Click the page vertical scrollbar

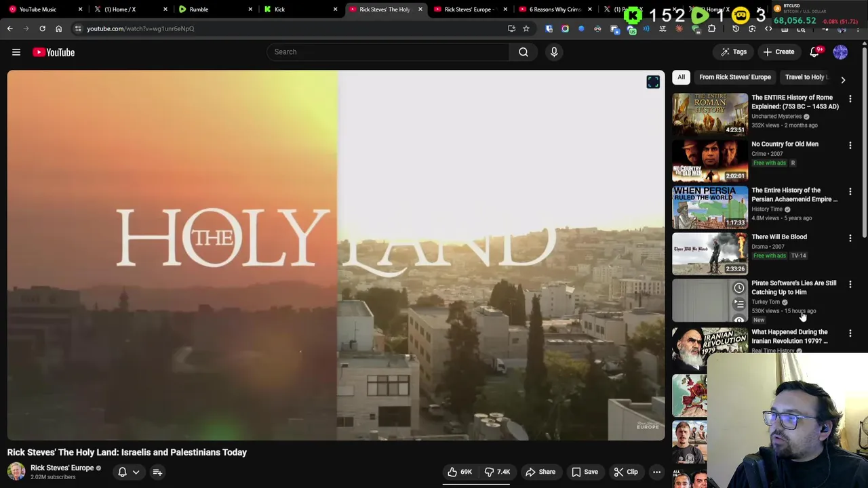pos(865,142)
